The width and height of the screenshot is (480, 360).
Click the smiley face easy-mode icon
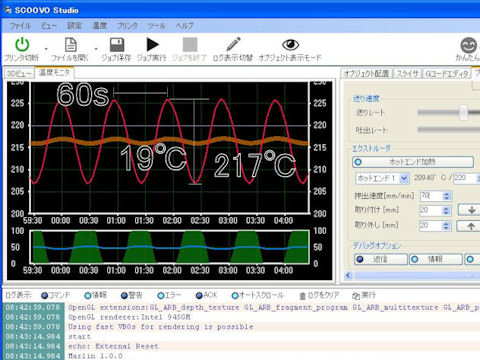click(468, 45)
